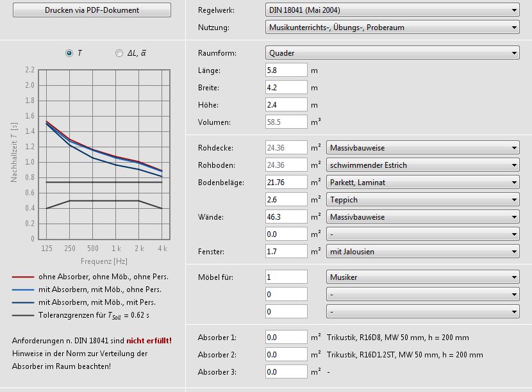Select the T reverberation time radio button

(x=69, y=53)
